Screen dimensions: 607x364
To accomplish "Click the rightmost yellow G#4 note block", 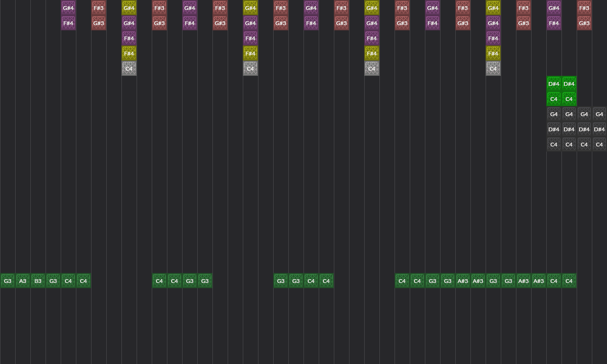I will (493, 8).
